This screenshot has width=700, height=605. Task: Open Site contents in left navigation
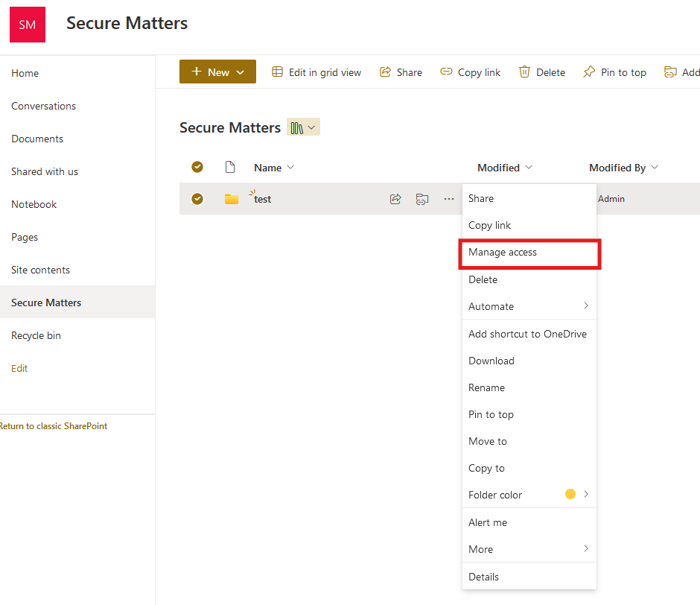(x=41, y=270)
